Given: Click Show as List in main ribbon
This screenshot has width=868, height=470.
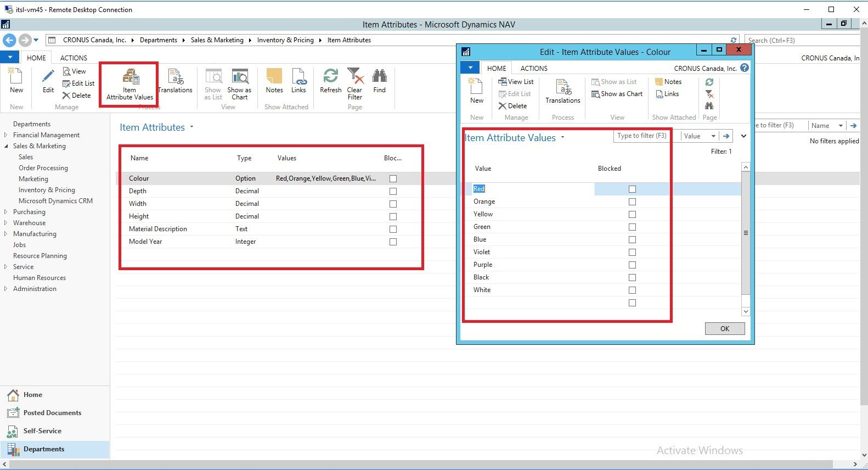Looking at the screenshot, I should click(x=213, y=85).
